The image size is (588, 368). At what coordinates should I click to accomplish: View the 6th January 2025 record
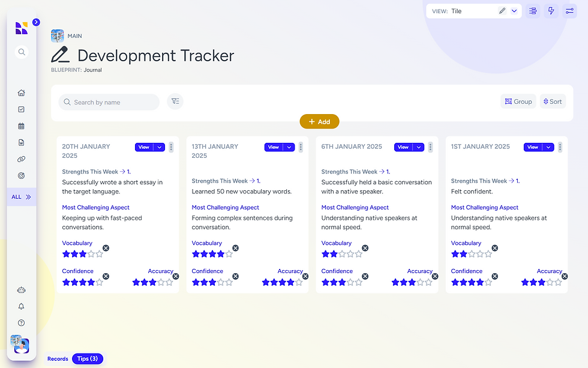403,147
